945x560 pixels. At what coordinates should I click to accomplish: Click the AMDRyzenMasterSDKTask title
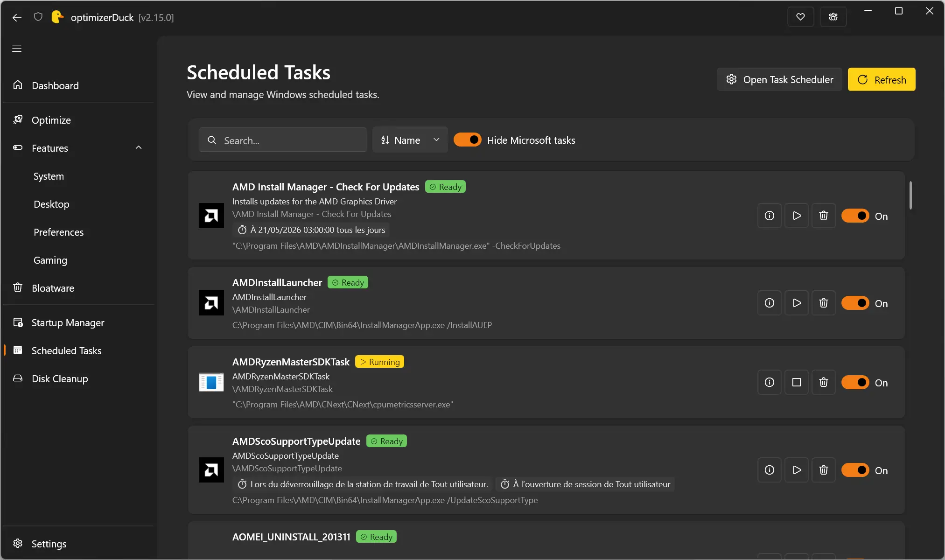pyautogui.click(x=291, y=362)
